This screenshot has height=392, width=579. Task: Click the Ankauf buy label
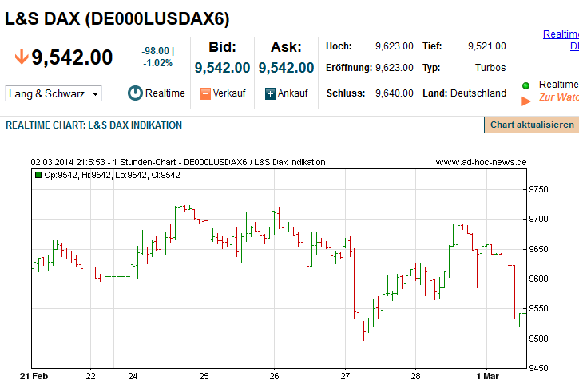(x=292, y=93)
